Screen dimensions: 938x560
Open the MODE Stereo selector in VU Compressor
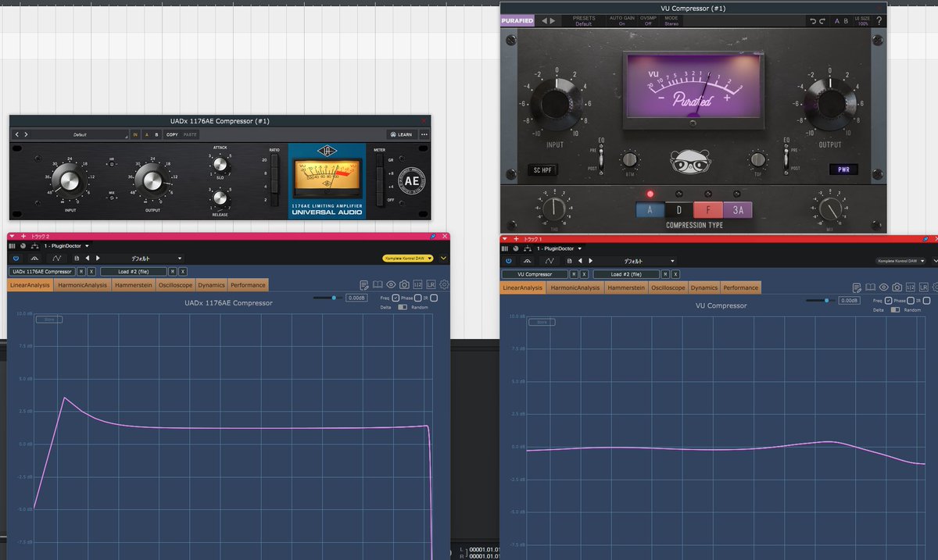click(671, 21)
